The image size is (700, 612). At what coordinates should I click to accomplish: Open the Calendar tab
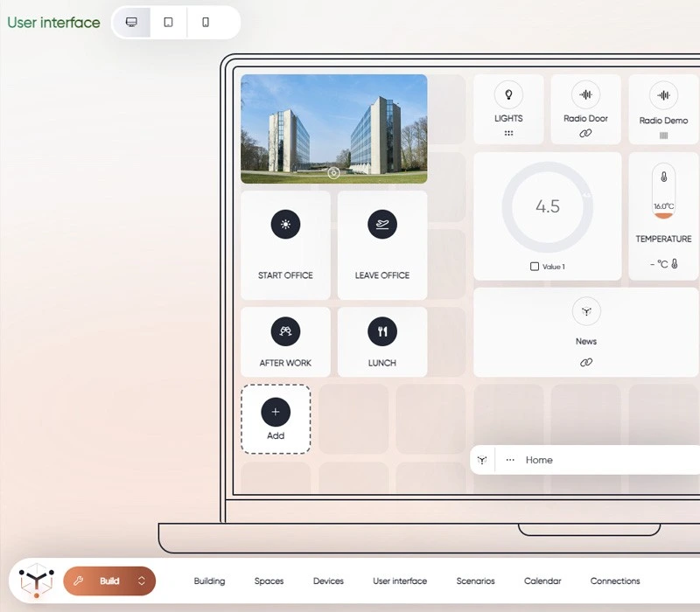pyautogui.click(x=542, y=581)
